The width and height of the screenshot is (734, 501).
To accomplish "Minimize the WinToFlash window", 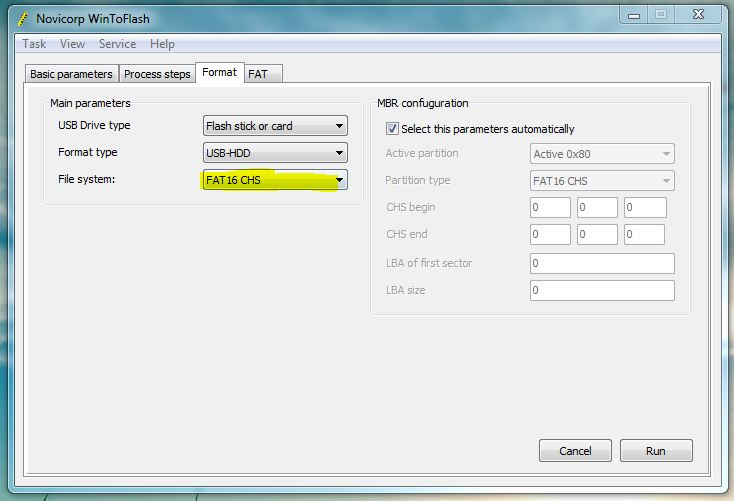I will pos(634,15).
